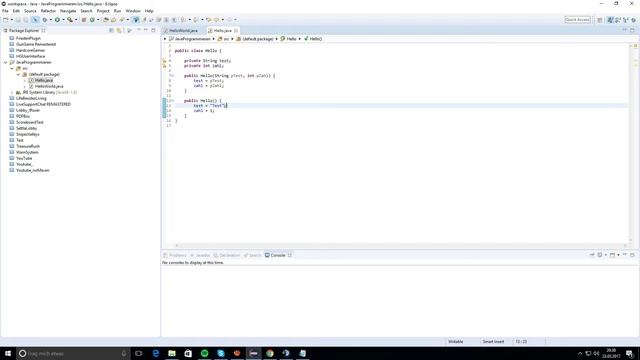Viewport: 640px width, 360px height.
Task: Select the TreasureRush project
Action: click(28, 146)
